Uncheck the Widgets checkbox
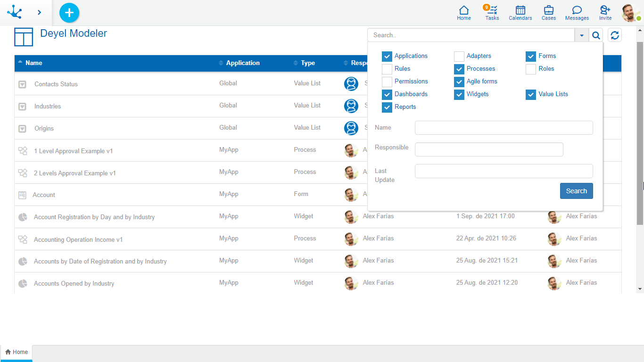The image size is (644, 362). (459, 95)
